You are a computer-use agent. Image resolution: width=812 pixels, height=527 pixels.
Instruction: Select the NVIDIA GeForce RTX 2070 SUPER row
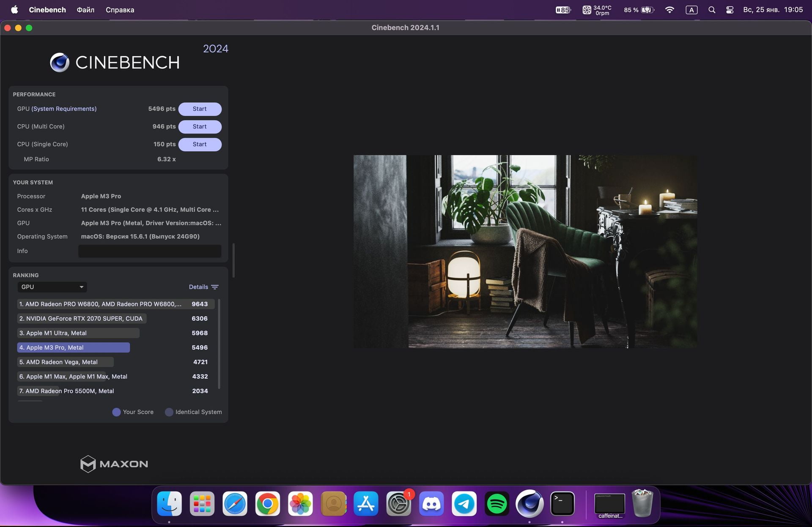coord(116,319)
